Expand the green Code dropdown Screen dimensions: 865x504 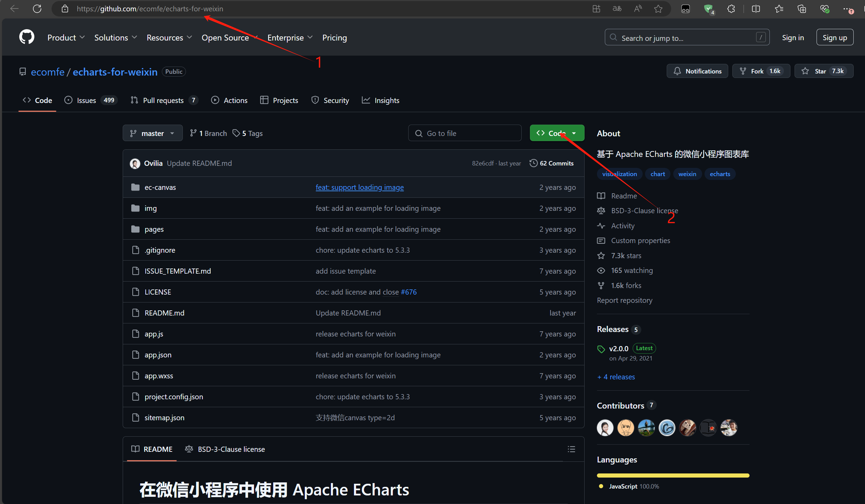(557, 133)
